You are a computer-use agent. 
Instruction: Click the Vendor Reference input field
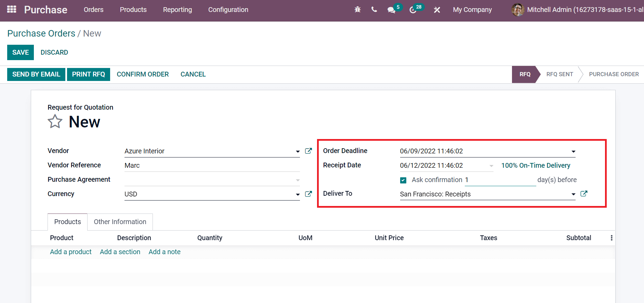pos(212,165)
